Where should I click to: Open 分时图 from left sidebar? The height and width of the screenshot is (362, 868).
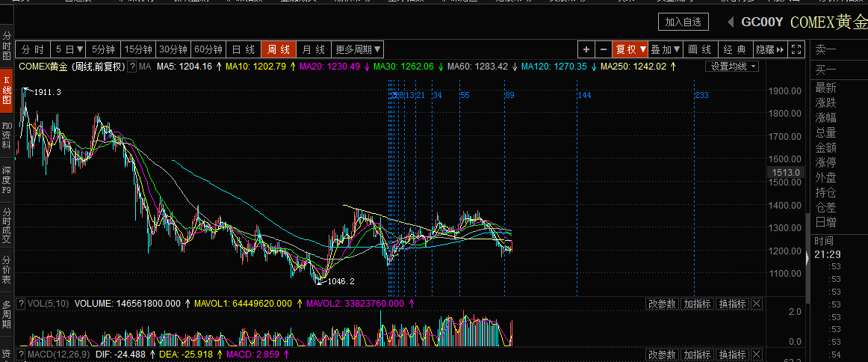pos(7,46)
